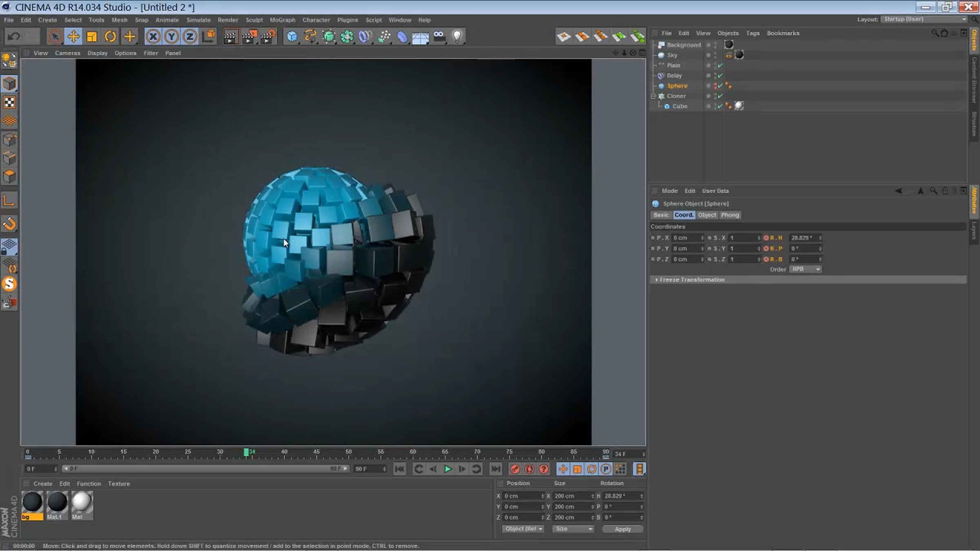Screen dimensions: 980x551
Task: Open the rotation Order HPB dropdown
Action: point(805,269)
